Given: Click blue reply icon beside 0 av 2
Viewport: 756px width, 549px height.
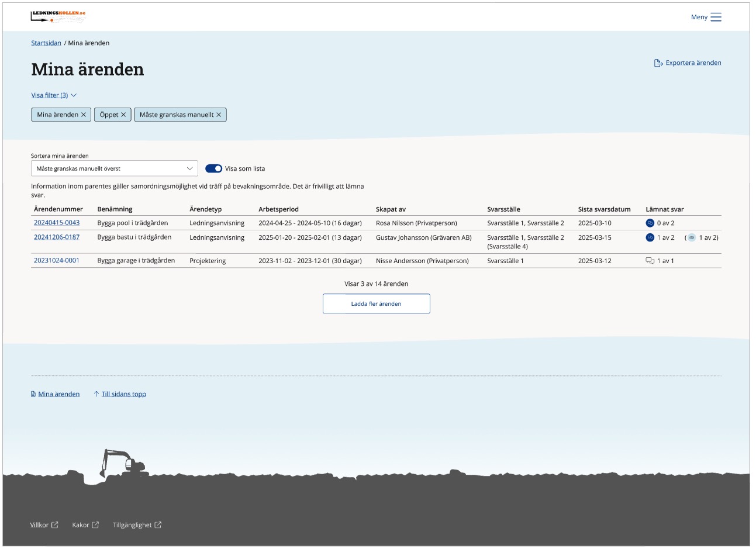Looking at the screenshot, I should tap(650, 223).
